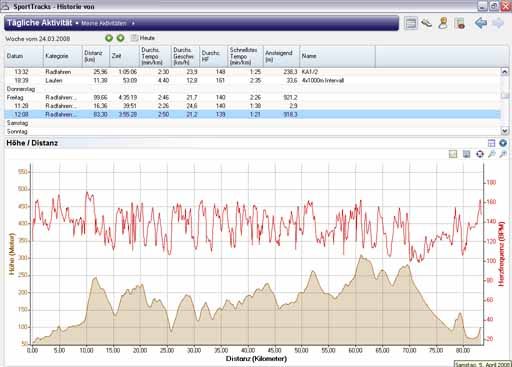Screen dimensions: 512x367
Task: Open the athlete profile icon
Action: click(x=443, y=23)
